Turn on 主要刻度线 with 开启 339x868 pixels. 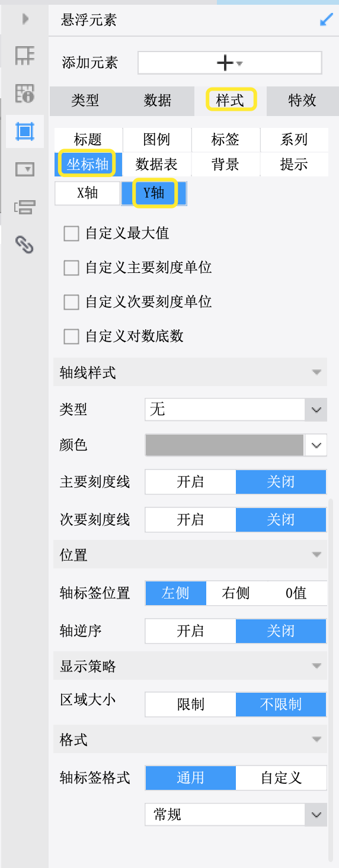point(190,482)
